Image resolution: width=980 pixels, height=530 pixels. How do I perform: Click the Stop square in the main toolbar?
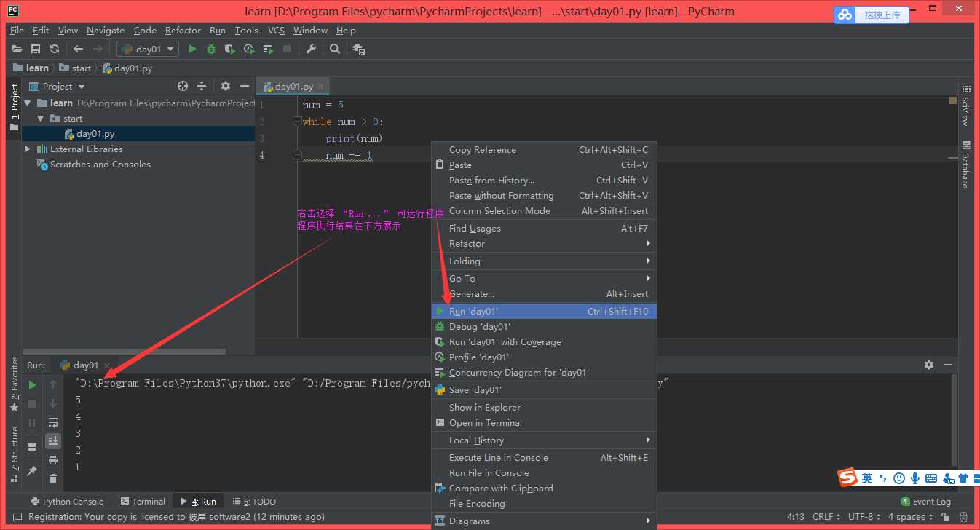pyautogui.click(x=287, y=49)
